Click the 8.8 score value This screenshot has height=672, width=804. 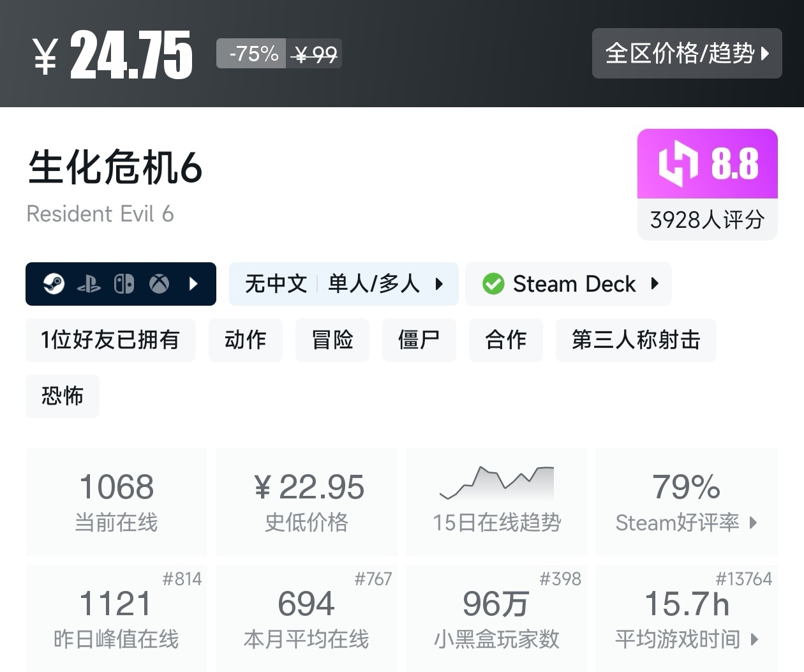(735, 164)
